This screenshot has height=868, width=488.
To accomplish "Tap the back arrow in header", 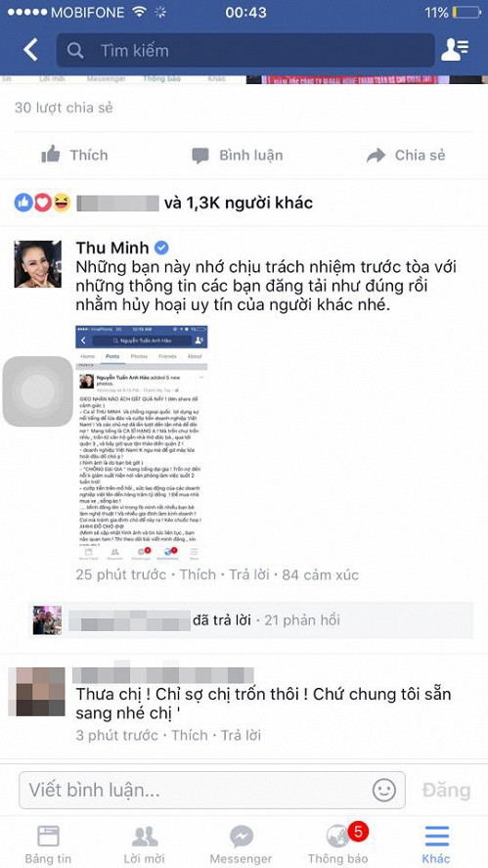I will [x=31, y=50].
